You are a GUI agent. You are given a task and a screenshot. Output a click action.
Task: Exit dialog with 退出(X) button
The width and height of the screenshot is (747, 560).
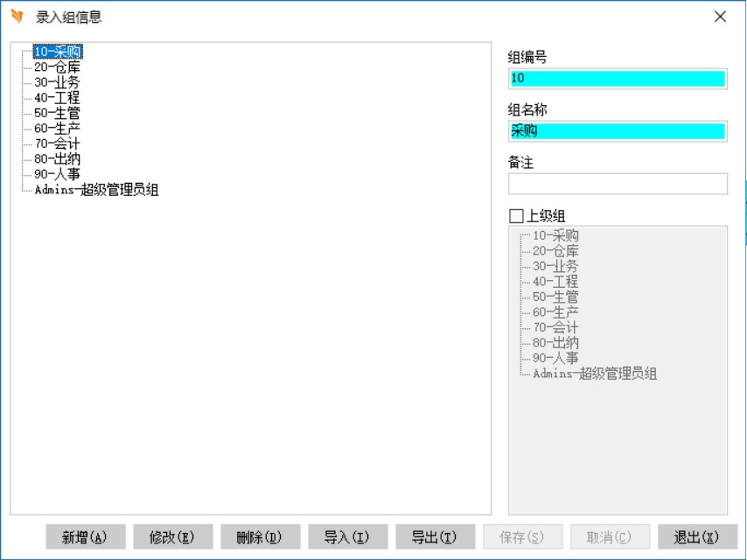(x=697, y=537)
